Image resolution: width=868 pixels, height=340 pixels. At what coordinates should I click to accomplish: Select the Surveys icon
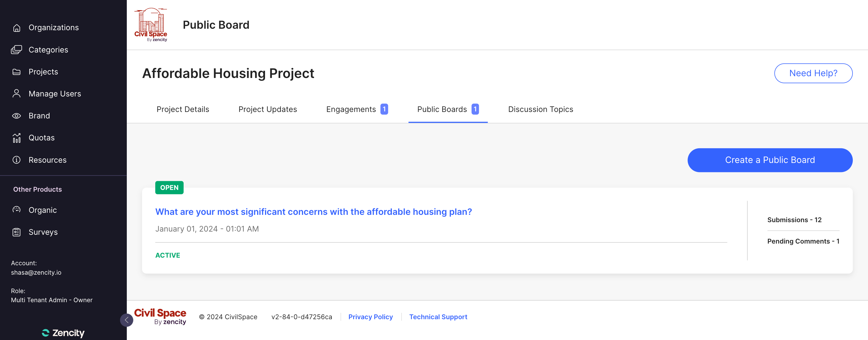(x=17, y=232)
